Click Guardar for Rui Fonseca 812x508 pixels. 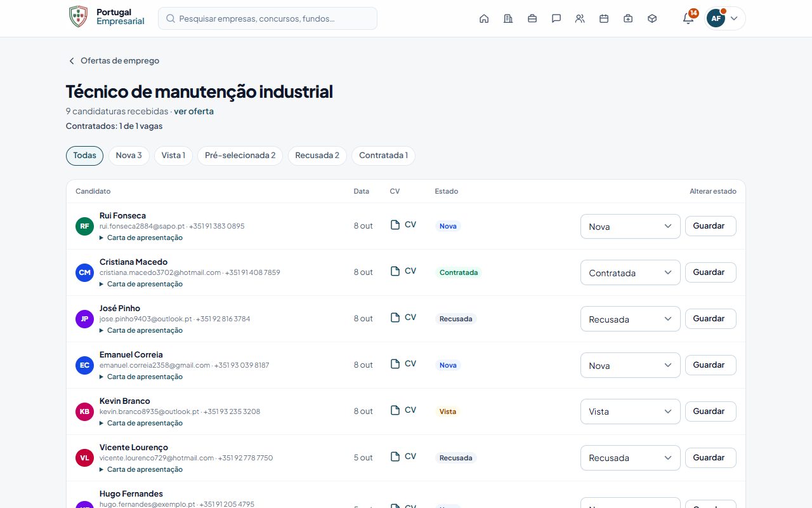point(710,226)
